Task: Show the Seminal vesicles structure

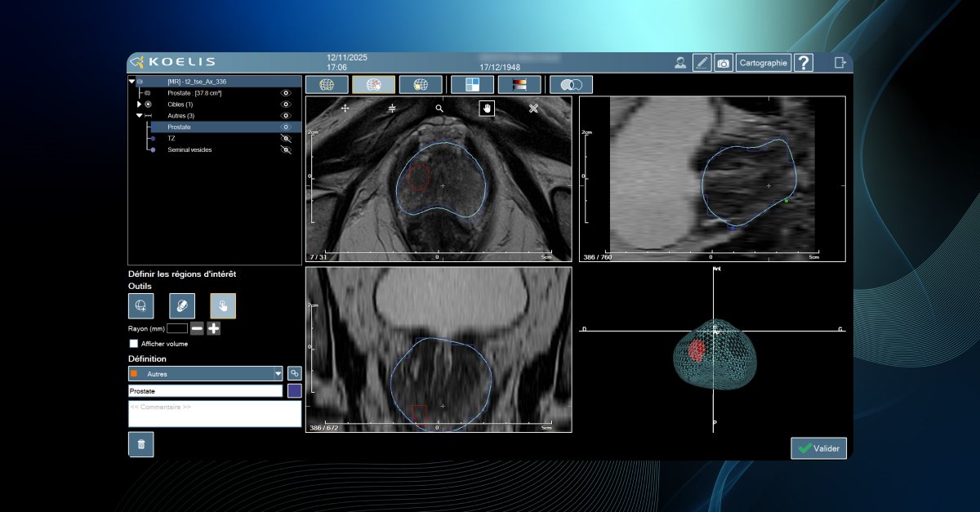Action: [285, 150]
